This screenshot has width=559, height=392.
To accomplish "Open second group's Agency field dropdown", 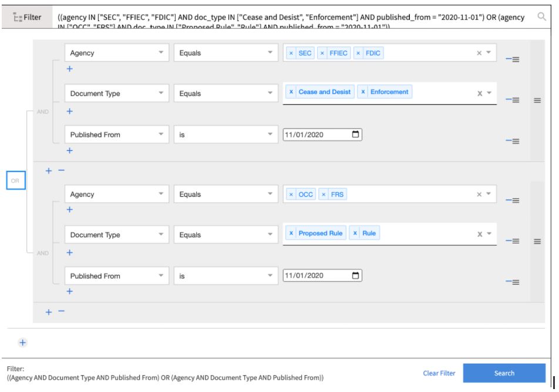I will tap(117, 194).
